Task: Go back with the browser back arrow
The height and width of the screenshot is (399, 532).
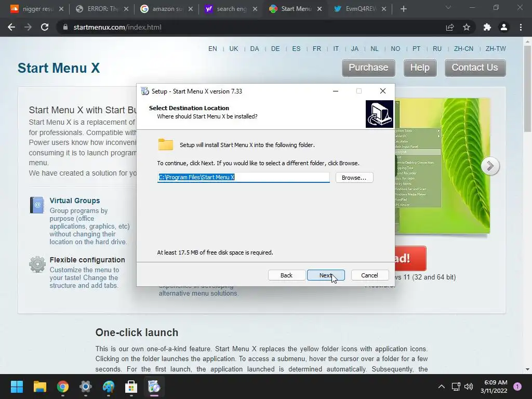Action: click(x=11, y=27)
